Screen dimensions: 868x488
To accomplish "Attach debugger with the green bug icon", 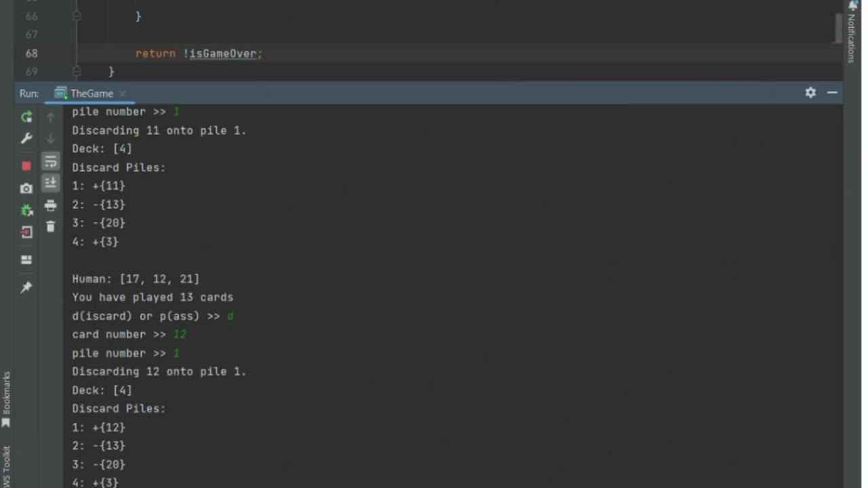I will (x=26, y=210).
